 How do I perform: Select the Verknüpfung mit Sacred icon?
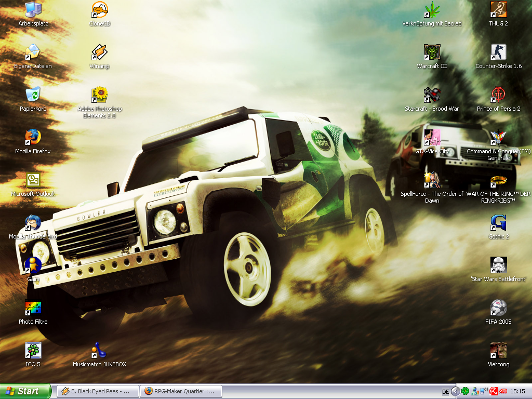click(x=432, y=10)
